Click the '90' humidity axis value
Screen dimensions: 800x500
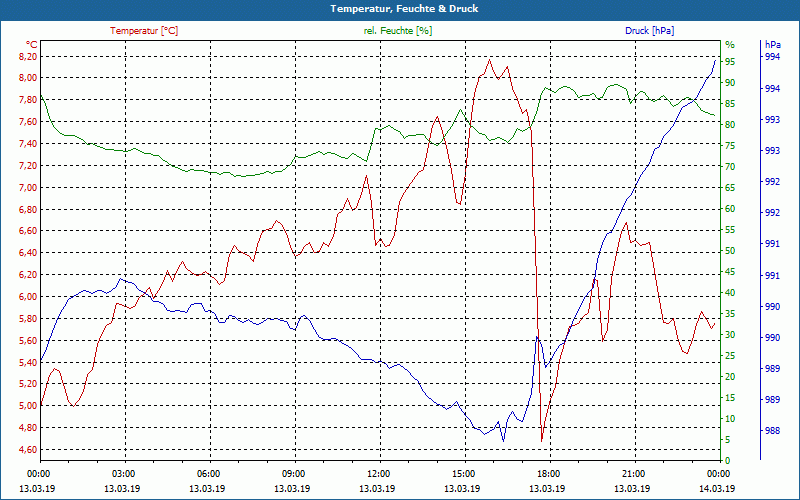tap(730, 83)
